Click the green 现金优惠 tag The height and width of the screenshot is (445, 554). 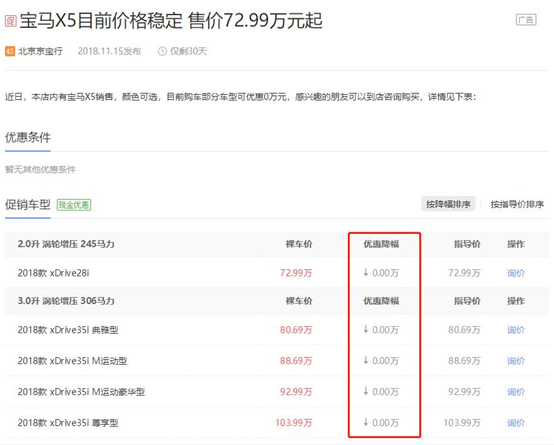74,205
